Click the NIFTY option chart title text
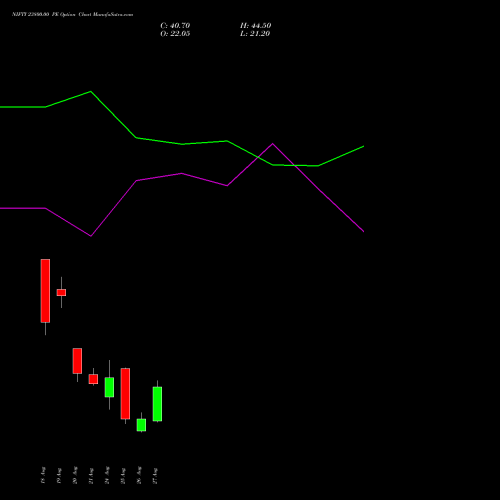 72,15
